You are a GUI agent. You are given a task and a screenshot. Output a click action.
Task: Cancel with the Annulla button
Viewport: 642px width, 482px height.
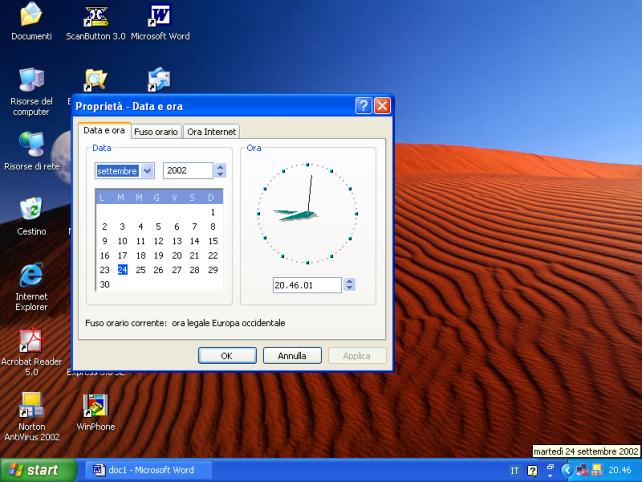click(x=292, y=355)
